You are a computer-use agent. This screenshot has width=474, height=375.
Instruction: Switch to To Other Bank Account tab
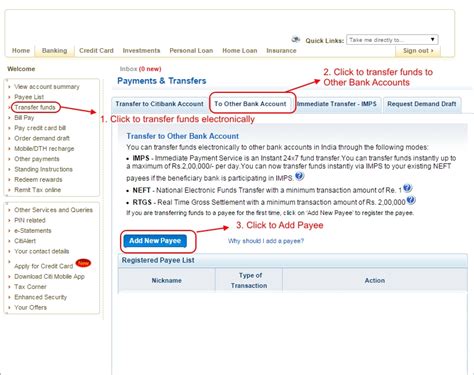pos(250,104)
